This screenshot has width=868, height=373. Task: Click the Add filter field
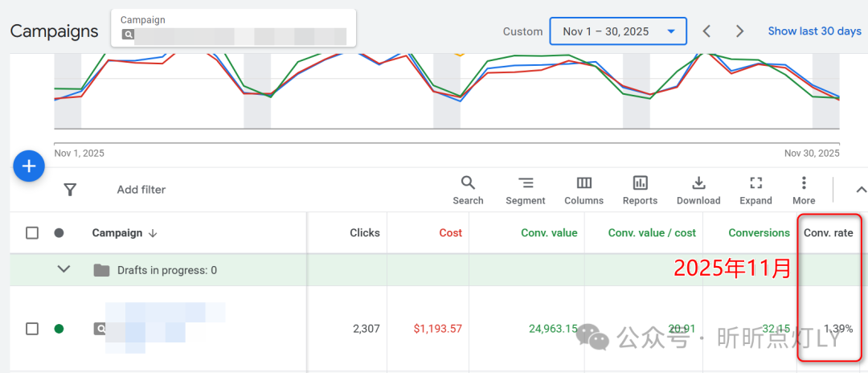(x=141, y=190)
